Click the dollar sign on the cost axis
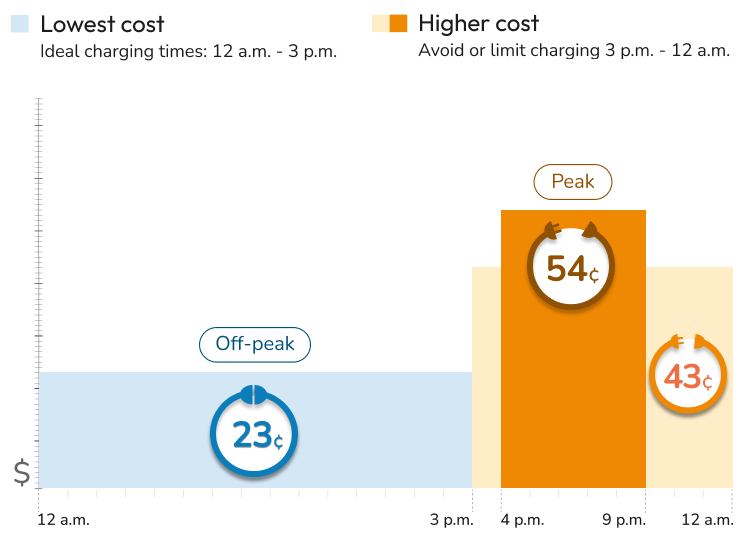745x545 pixels. [22, 473]
